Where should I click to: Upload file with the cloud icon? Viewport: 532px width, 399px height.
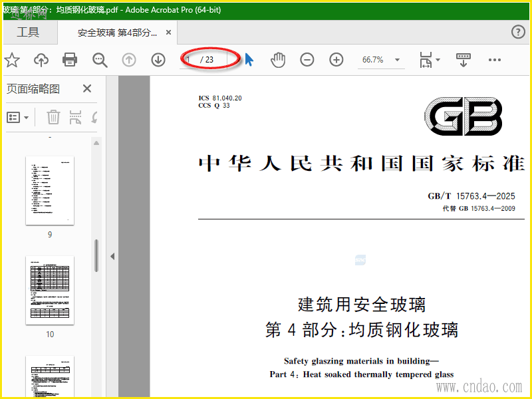pos(41,60)
